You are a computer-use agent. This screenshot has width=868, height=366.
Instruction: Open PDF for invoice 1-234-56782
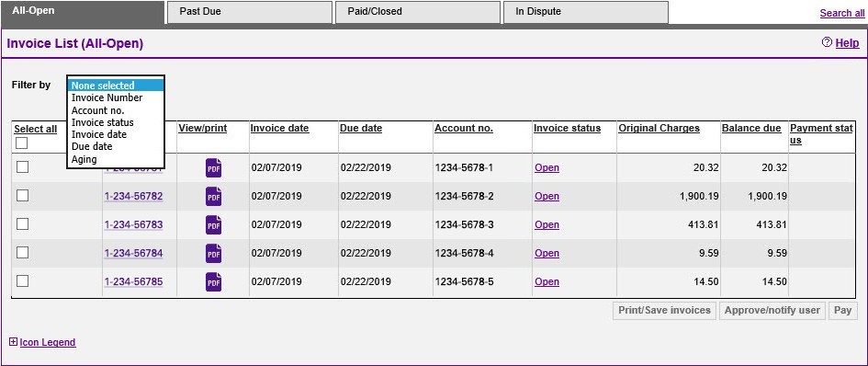pyautogui.click(x=214, y=196)
